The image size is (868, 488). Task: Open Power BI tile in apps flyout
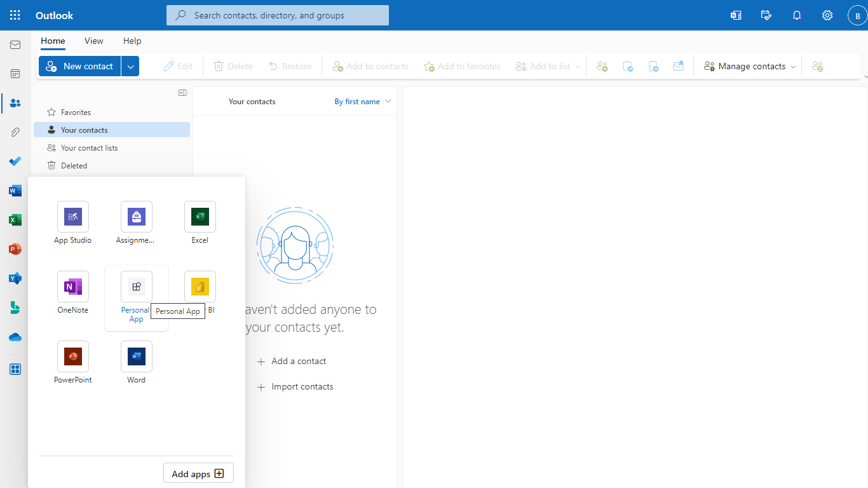click(200, 293)
